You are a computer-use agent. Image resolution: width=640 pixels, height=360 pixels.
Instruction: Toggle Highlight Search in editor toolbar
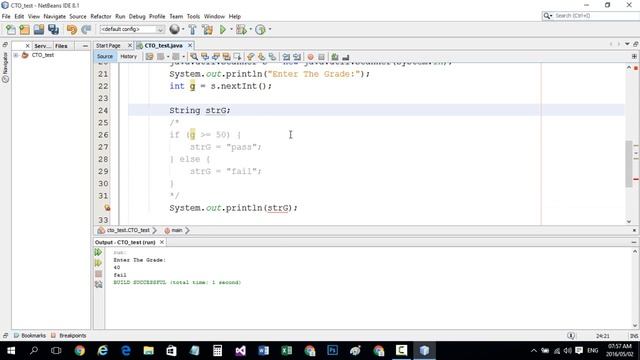click(x=226, y=57)
